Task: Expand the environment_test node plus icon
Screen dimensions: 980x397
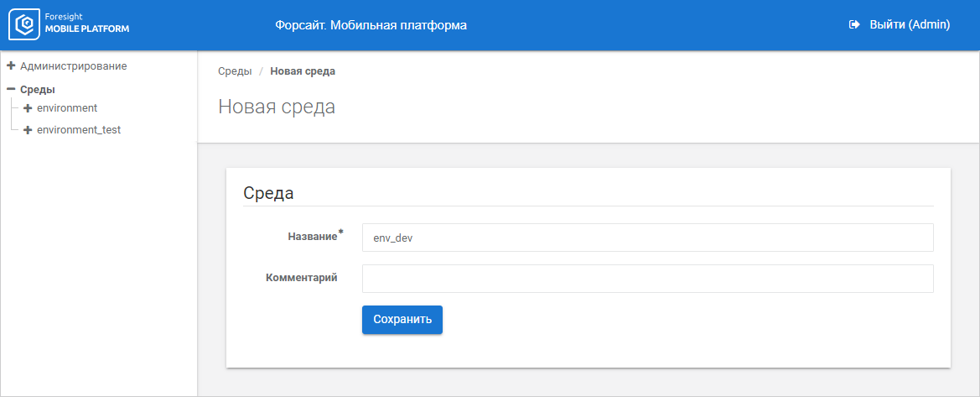Action: 28,130
